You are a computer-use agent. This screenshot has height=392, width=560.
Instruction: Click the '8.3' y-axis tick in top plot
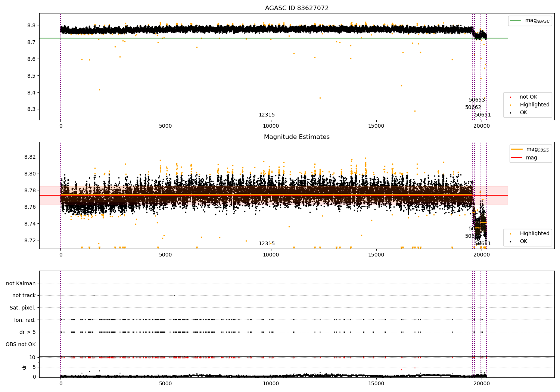[31, 109]
